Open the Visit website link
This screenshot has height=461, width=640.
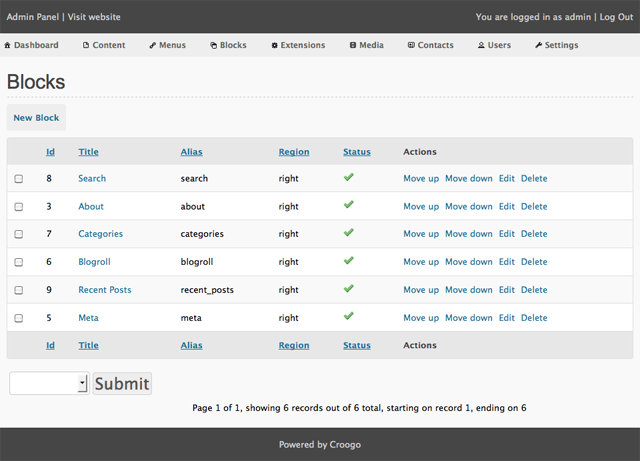[94, 17]
